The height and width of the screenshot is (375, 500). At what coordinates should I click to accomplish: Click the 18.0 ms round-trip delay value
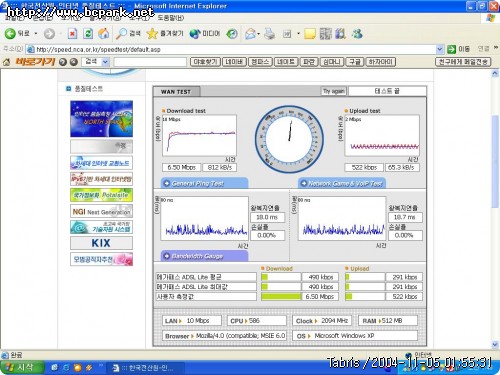267,217
